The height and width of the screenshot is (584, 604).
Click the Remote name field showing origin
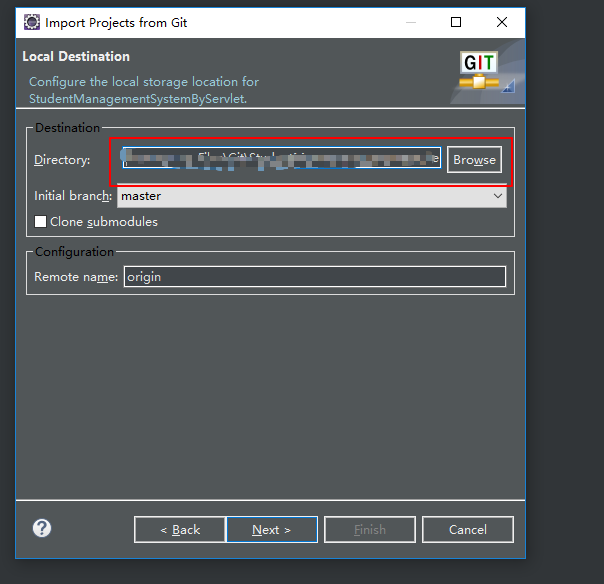[x=315, y=277]
